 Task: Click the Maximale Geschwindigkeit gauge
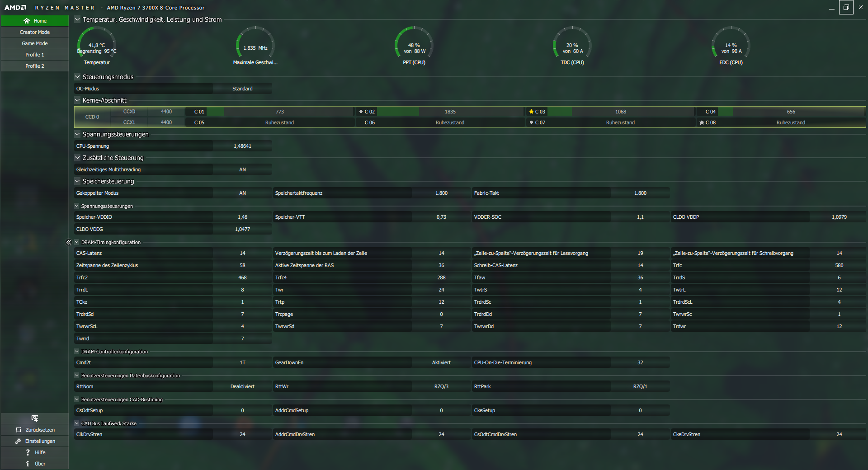tap(255, 46)
